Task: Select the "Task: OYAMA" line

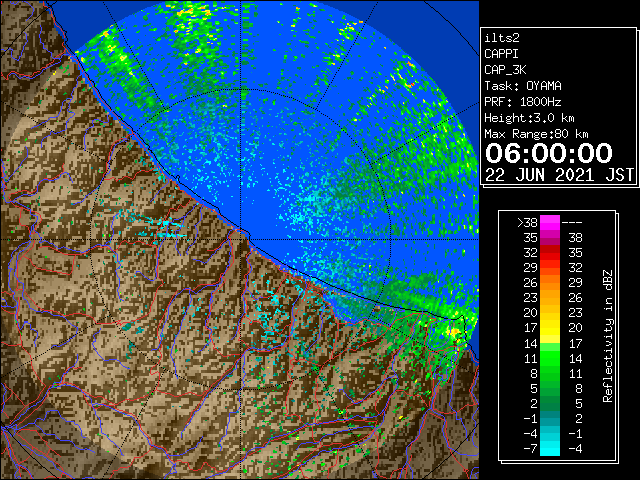Action: 523,86
